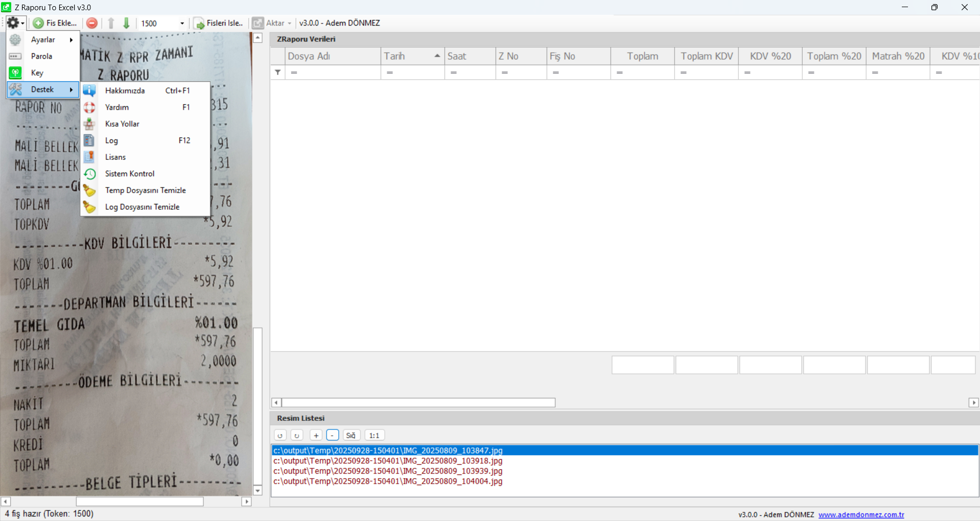Click Fisleri Isle process button
The image size is (980, 521).
pos(219,23)
